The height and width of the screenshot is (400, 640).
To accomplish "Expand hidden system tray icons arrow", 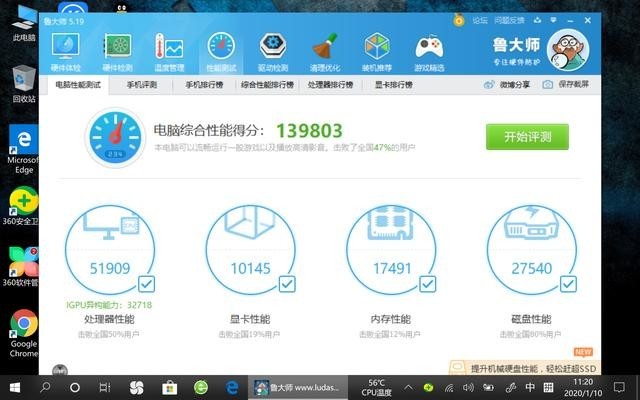I will tap(408, 387).
